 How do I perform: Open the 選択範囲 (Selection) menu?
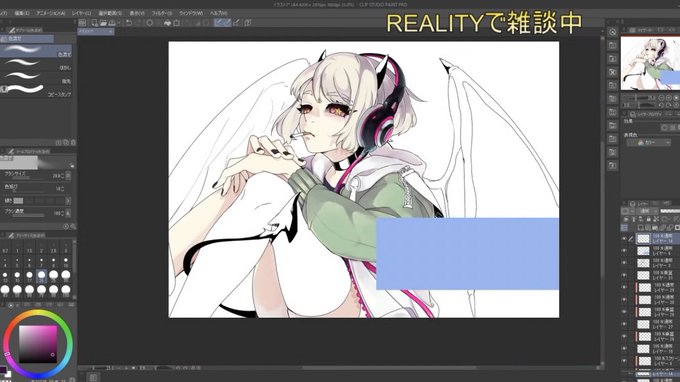(110, 13)
